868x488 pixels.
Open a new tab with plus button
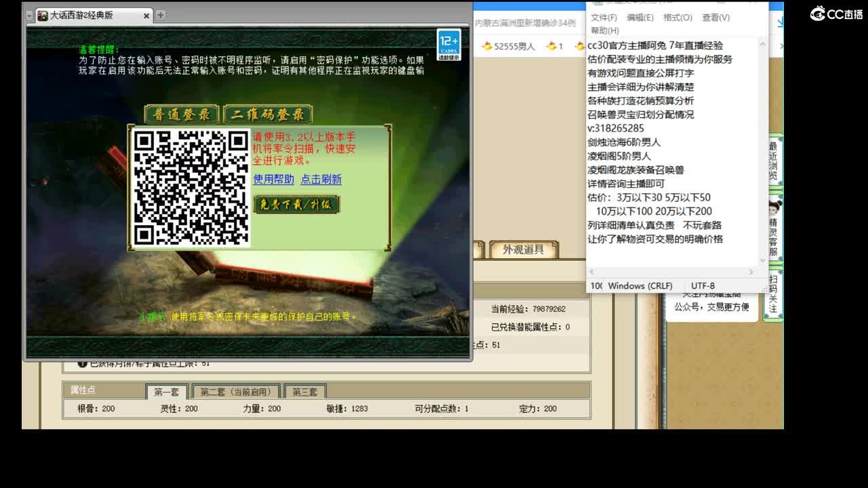coord(161,15)
